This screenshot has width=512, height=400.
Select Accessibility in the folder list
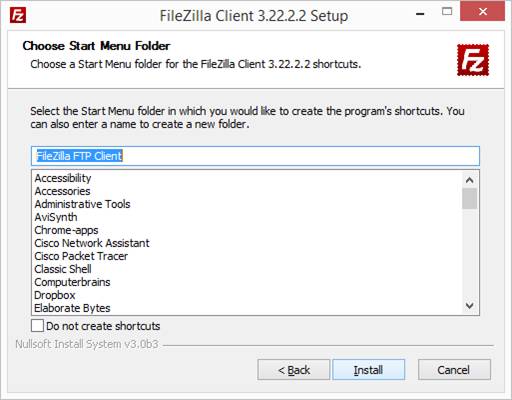click(63, 178)
